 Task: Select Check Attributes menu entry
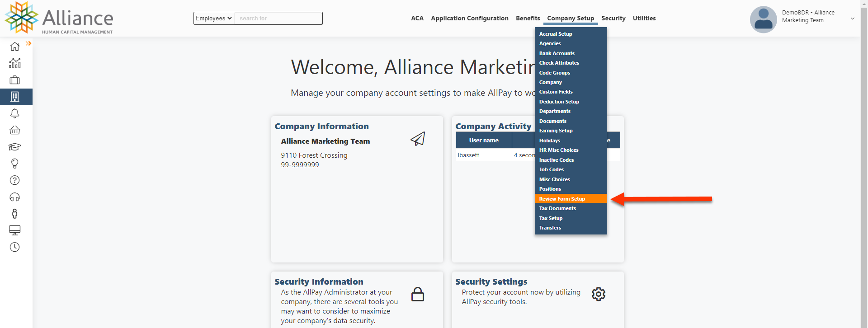point(571,63)
